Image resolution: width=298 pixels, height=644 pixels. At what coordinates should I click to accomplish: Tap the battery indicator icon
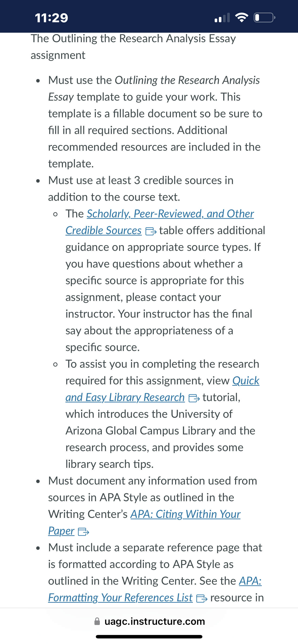pyautogui.click(x=265, y=17)
